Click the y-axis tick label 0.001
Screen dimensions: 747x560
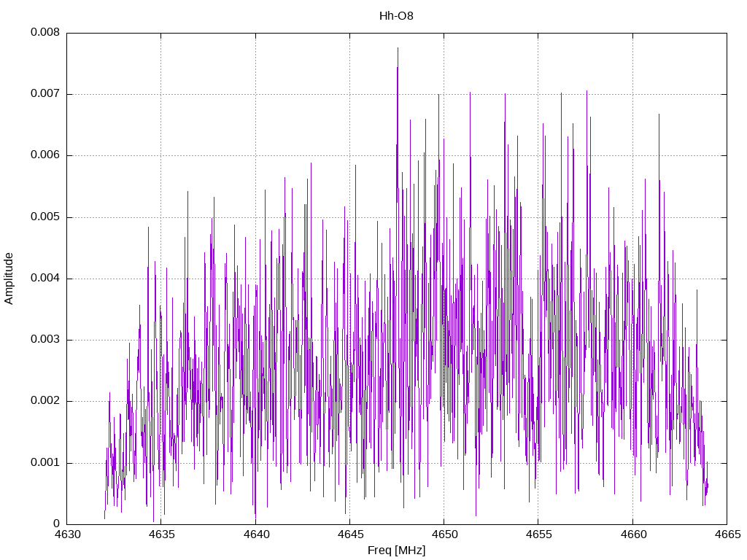pyautogui.click(x=45, y=462)
